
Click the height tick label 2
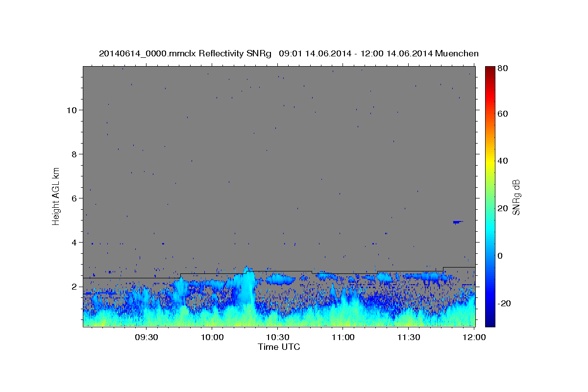(74, 287)
